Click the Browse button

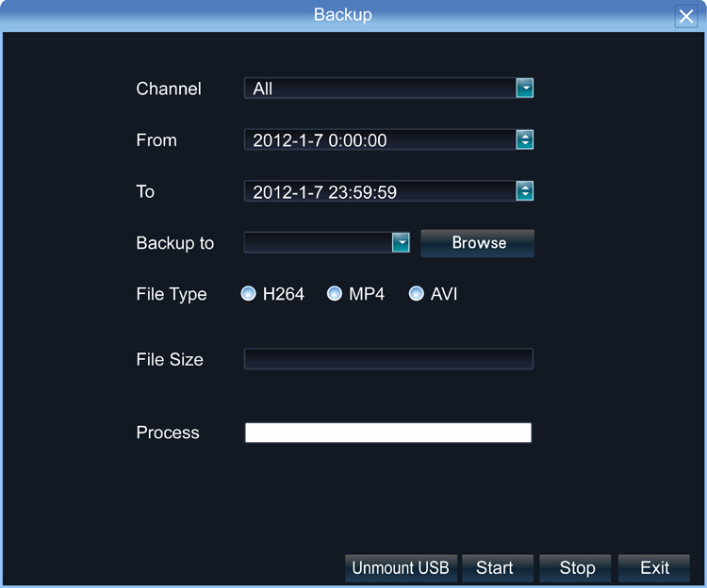478,243
